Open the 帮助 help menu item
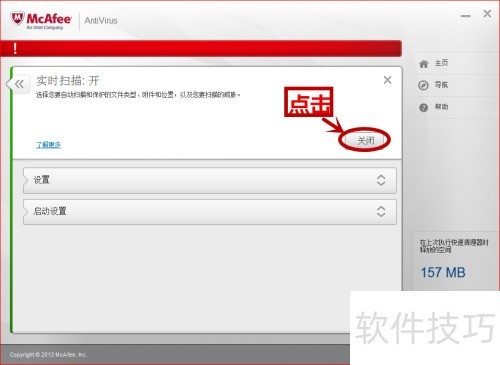 click(441, 107)
